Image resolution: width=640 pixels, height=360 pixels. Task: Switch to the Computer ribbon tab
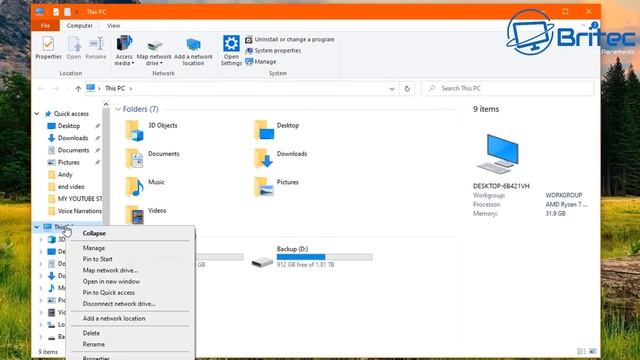click(x=80, y=26)
